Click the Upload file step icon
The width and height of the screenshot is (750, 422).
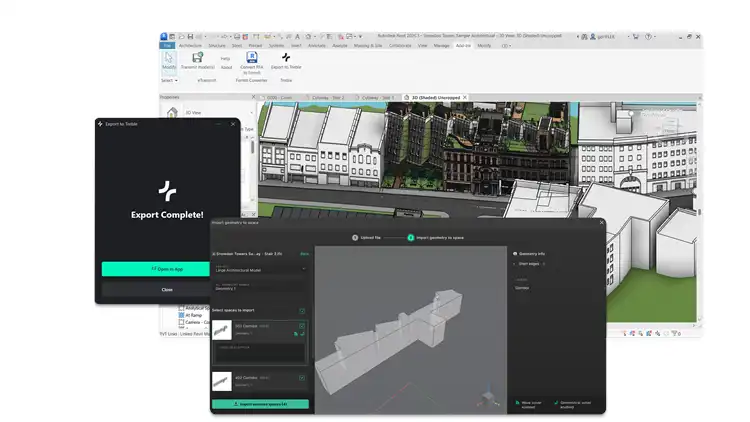point(353,238)
